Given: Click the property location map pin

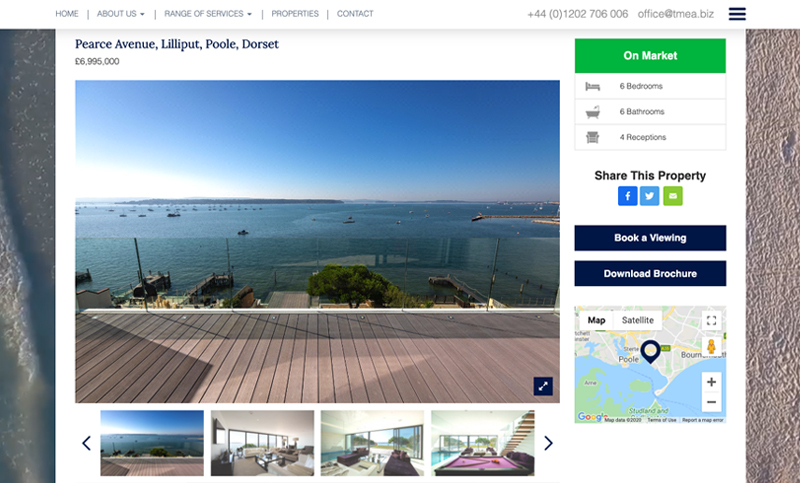Looking at the screenshot, I should click(x=650, y=351).
